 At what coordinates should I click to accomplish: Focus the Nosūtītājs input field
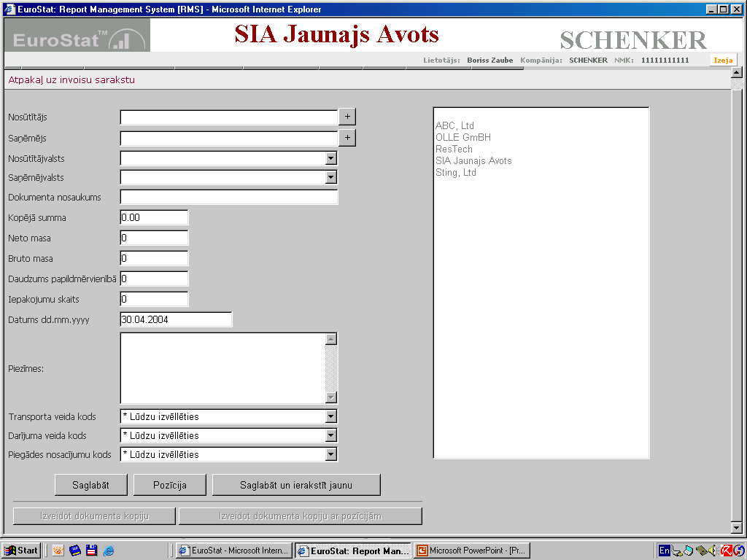point(228,117)
